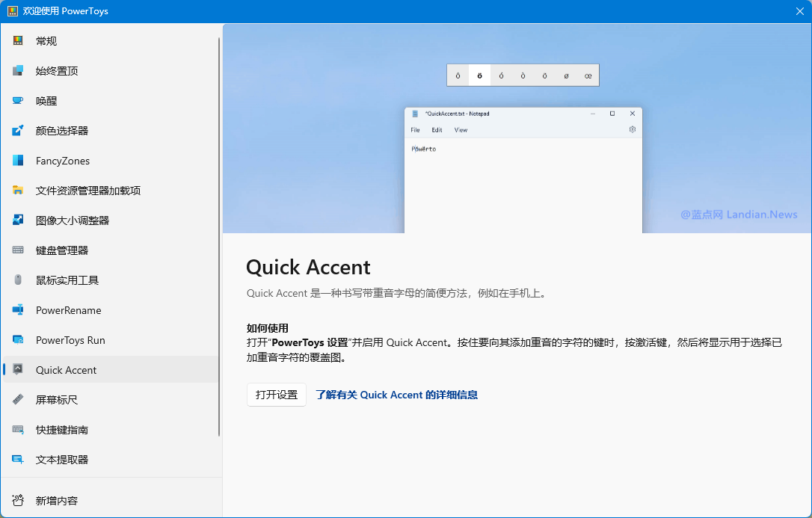Click the sidebar vertical scrollbar
The image size is (812, 518).
click(x=219, y=235)
